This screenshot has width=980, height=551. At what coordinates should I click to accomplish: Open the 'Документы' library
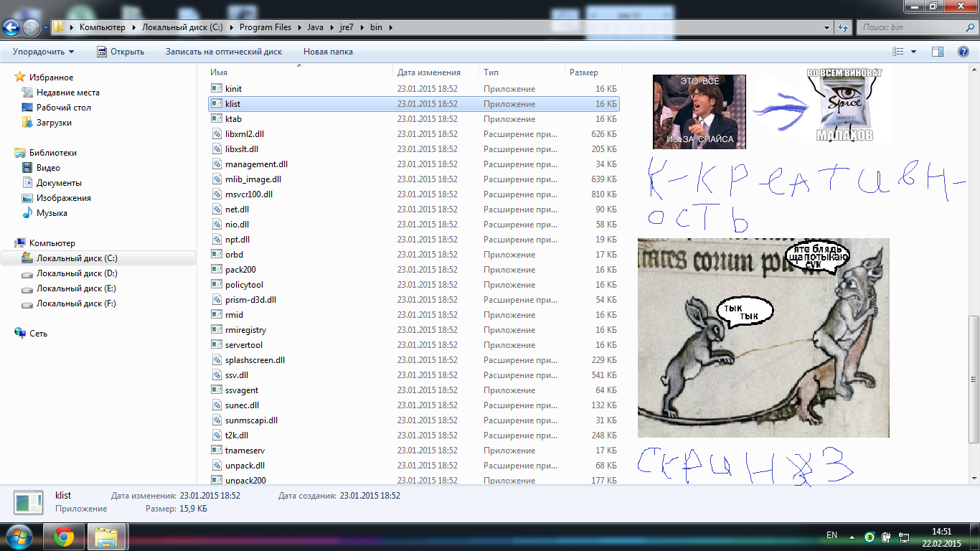pyautogui.click(x=59, y=183)
